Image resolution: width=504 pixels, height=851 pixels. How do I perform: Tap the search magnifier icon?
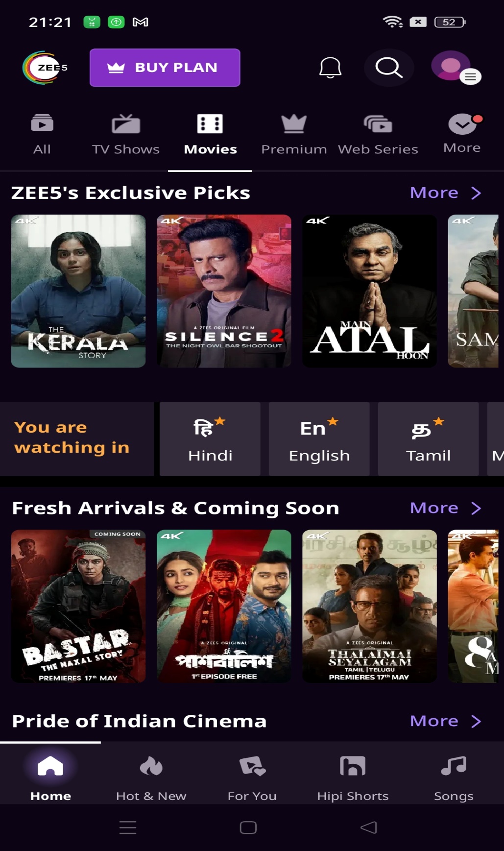pyautogui.click(x=389, y=68)
